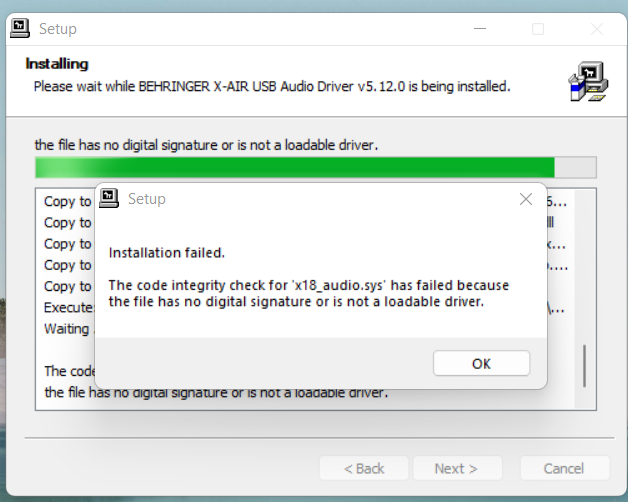Image resolution: width=628 pixels, height=502 pixels.
Task: Click the main Setup window title bar icon
Action: tap(20, 28)
